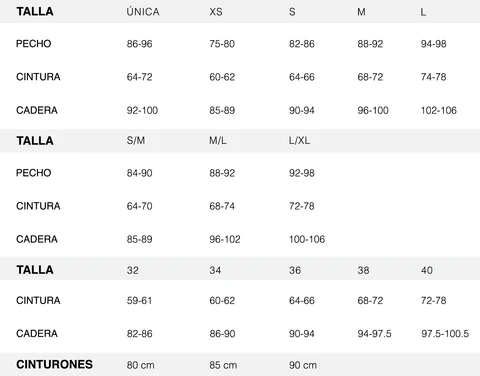Select the 85 cm belt length
480x376 pixels.
pos(223,365)
